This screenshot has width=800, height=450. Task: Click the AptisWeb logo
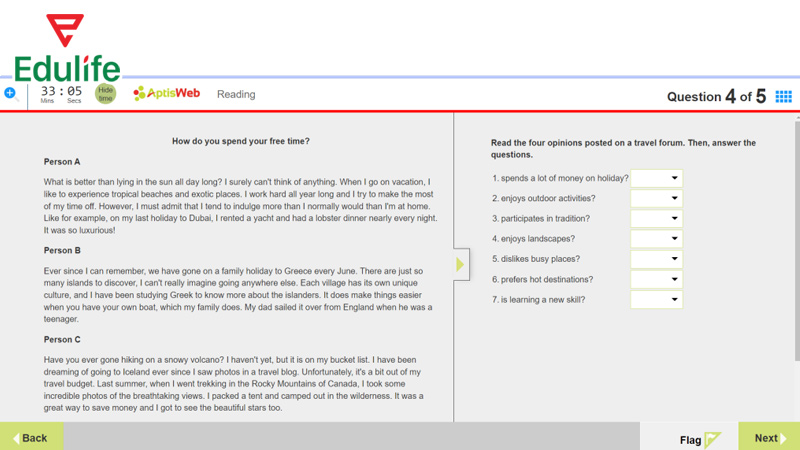167,94
